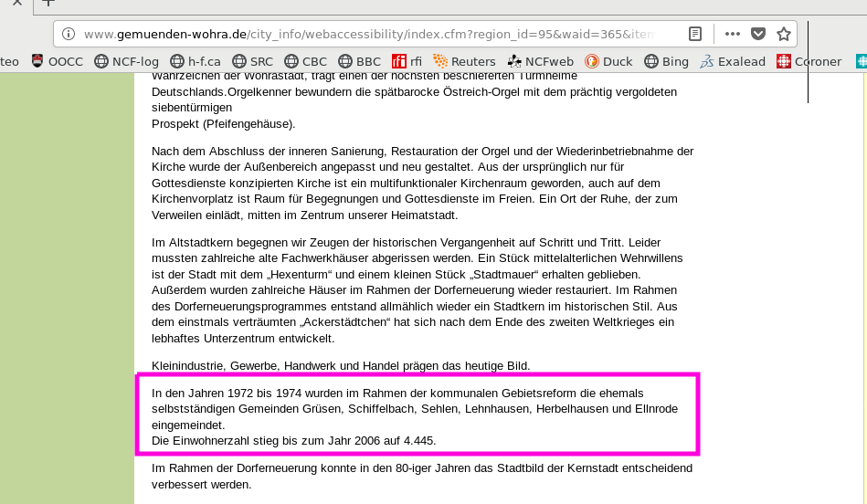This screenshot has width=867, height=504.
Task: Open the Coroner bookmark
Action: (x=809, y=61)
